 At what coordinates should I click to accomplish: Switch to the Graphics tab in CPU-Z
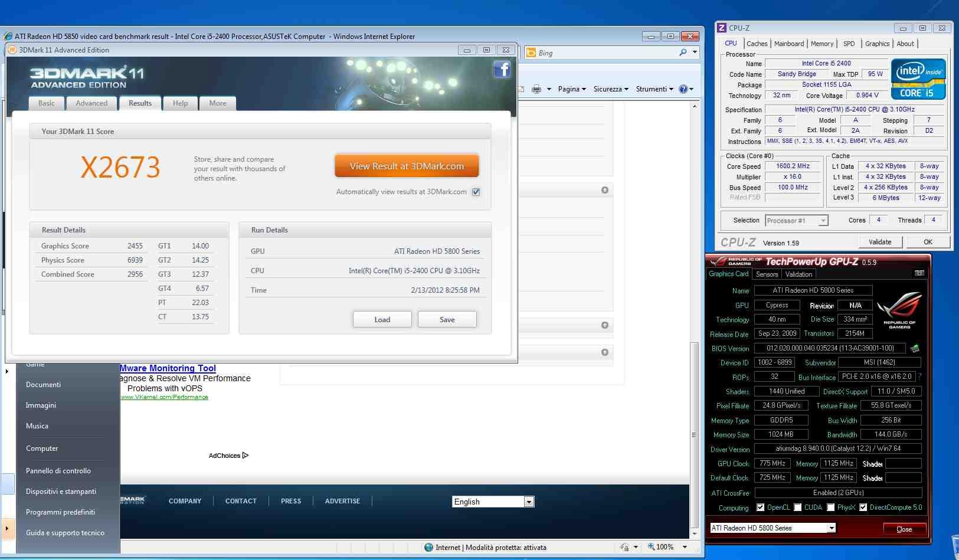click(x=878, y=44)
